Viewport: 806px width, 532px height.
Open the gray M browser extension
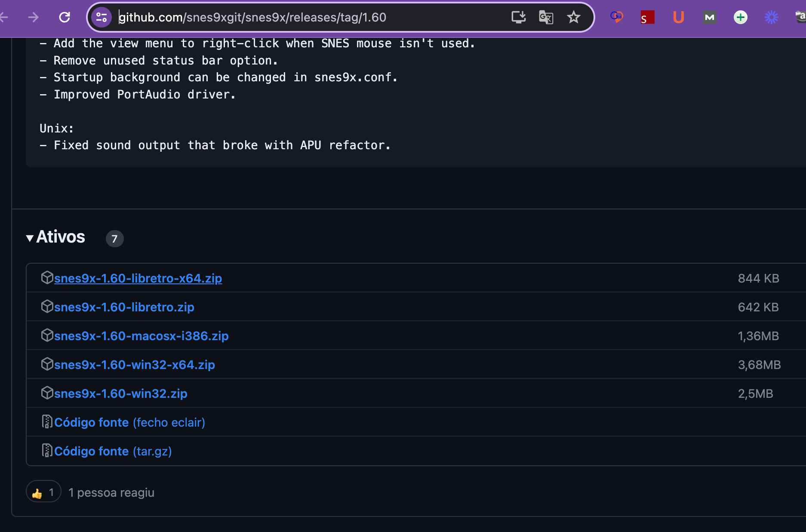709,17
